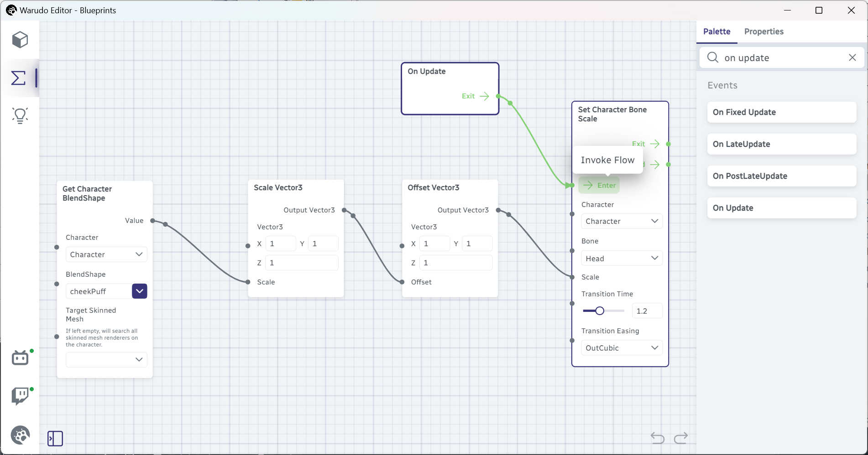
Task: Open the Target Skinned Mesh dropdown
Action: [106, 360]
